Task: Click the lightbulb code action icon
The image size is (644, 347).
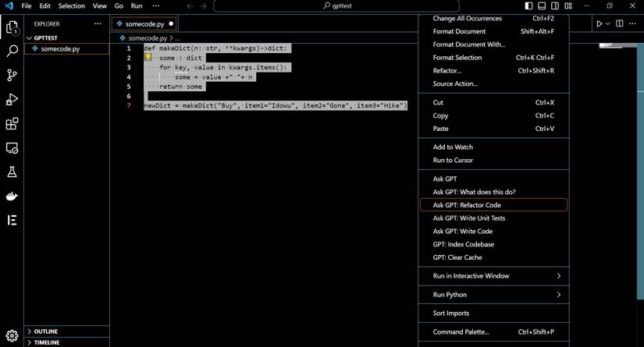Action: pos(148,58)
